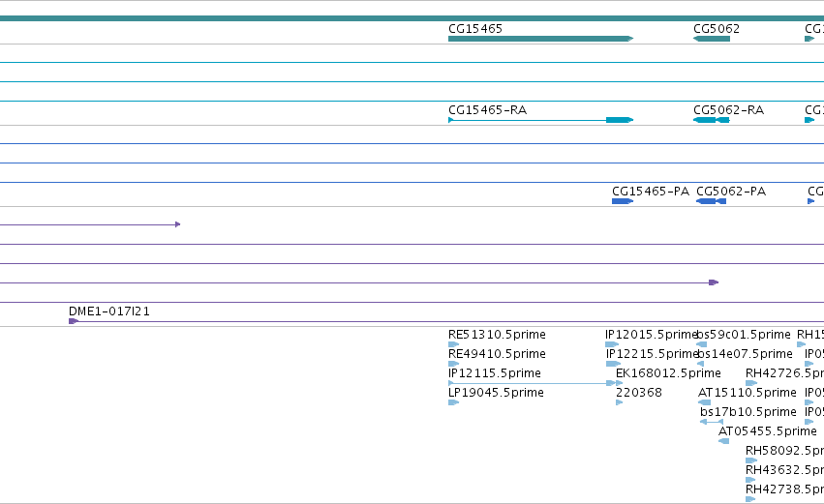Click the RH42726 EST label
This screenshot has width=824, height=504.
(x=784, y=373)
